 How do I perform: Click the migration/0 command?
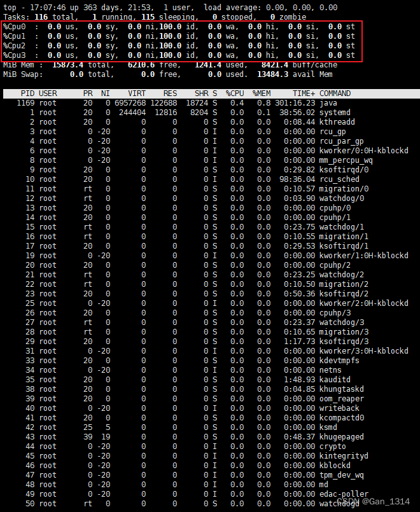point(344,189)
